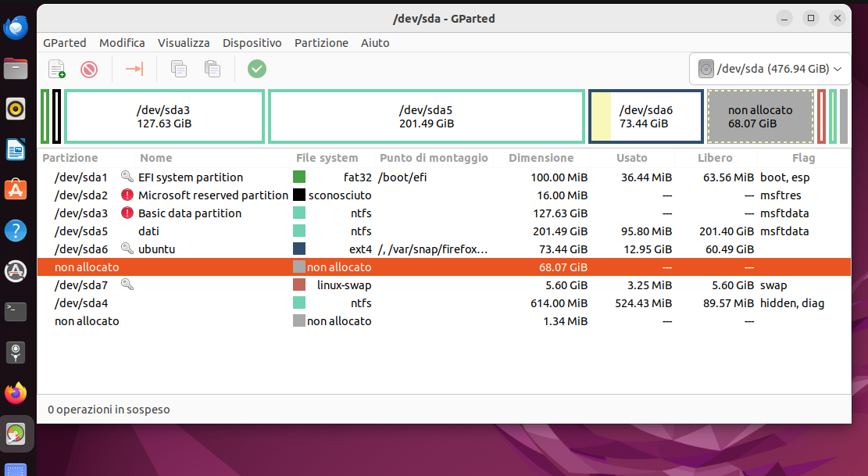
Task: Select the /dev/sda4 partition row
Action: [x=444, y=302]
